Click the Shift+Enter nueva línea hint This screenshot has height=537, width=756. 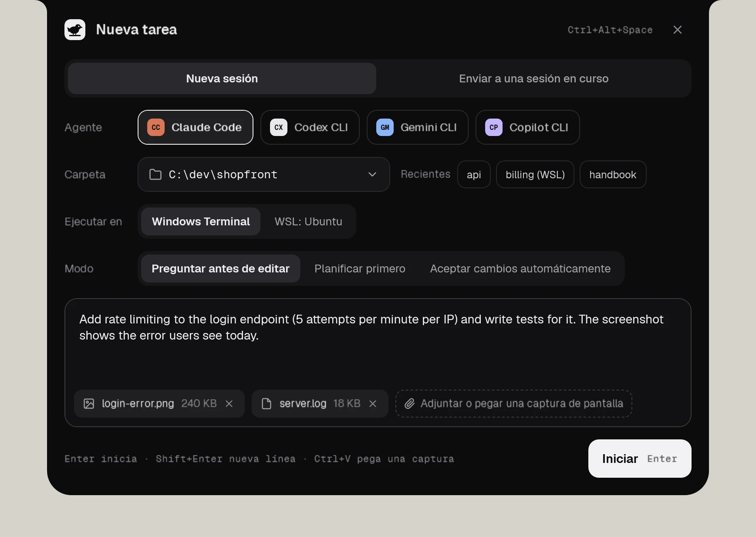(226, 459)
